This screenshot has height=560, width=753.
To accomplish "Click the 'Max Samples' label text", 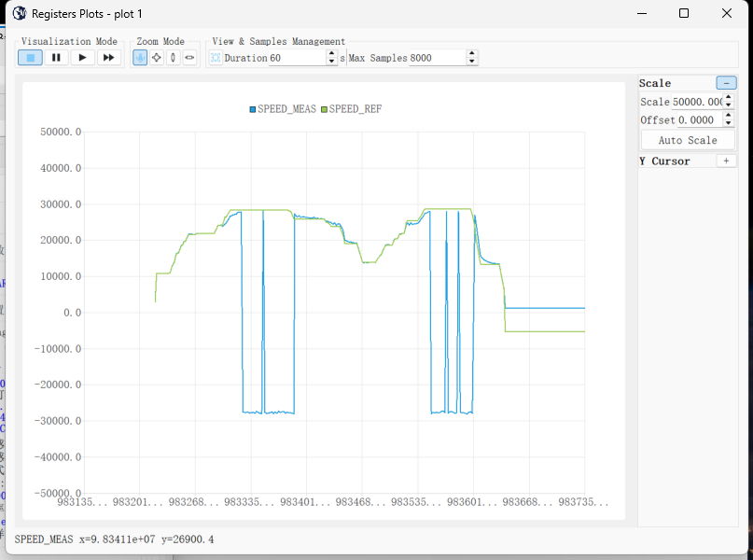I will [x=378, y=58].
